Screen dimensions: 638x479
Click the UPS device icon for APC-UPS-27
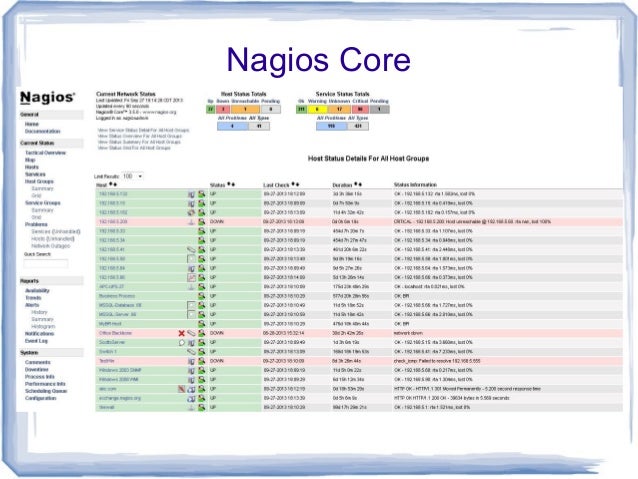coord(191,287)
